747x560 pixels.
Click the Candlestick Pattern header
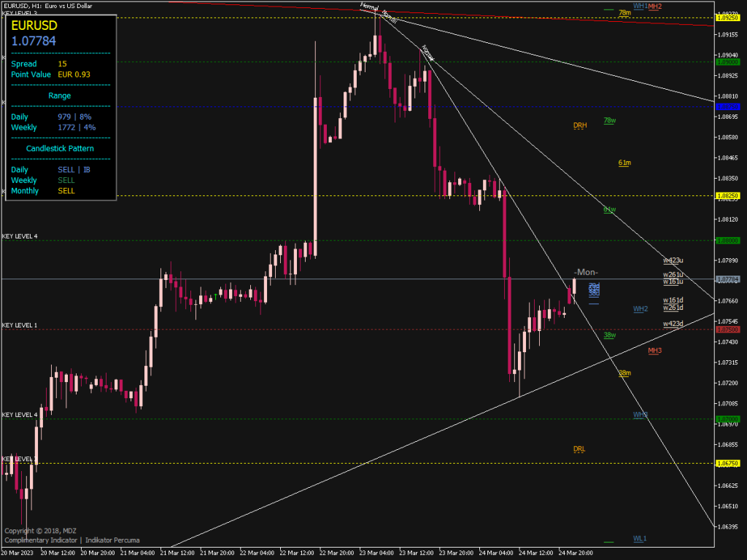tap(60, 149)
